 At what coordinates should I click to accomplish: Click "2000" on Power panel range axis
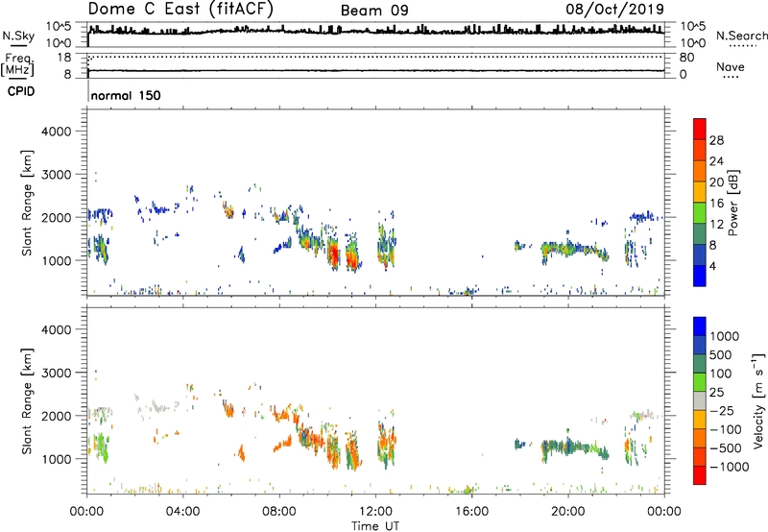point(56,217)
